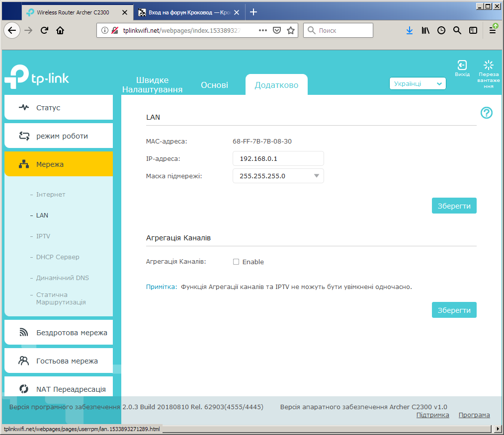Open the Швидке Налаштування tab

(x=153, y=85)
